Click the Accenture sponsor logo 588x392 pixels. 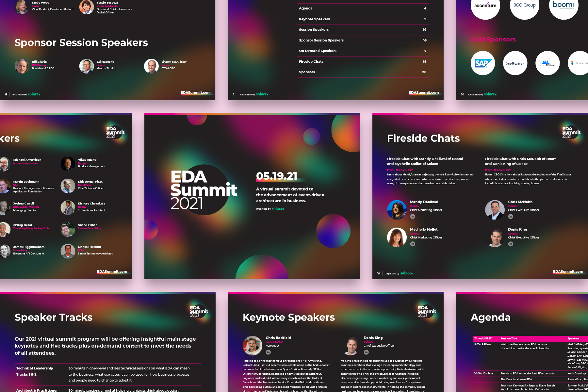[x=485, y=6]
